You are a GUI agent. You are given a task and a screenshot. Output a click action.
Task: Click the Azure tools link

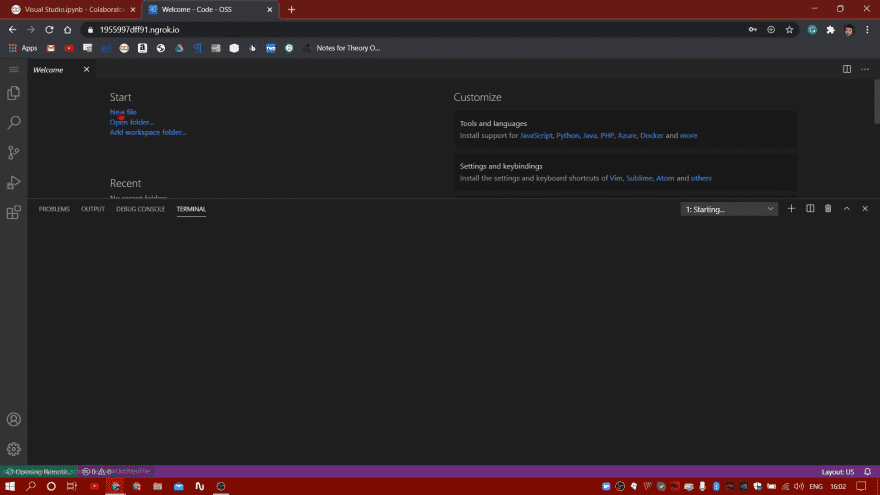627,135
